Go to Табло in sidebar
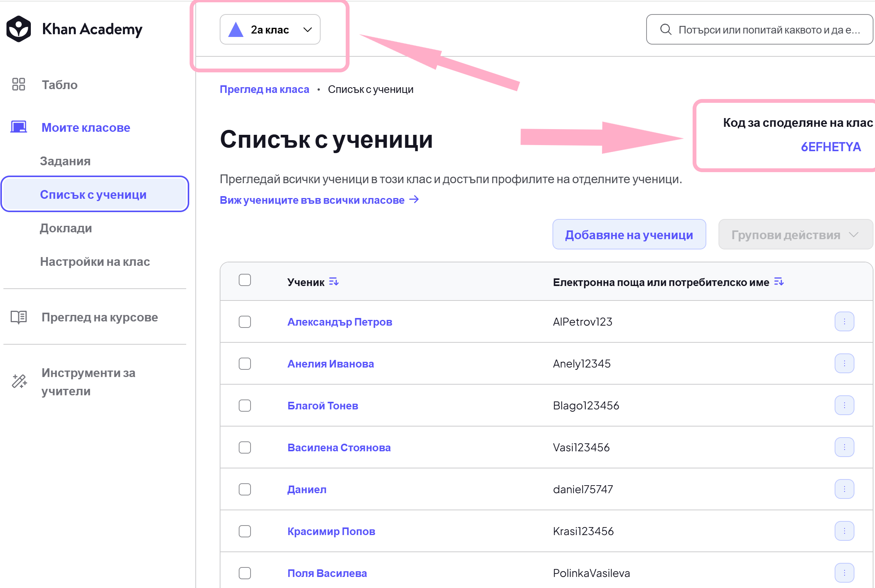This screenshot has height=588, width=875. tap(59, 85)
